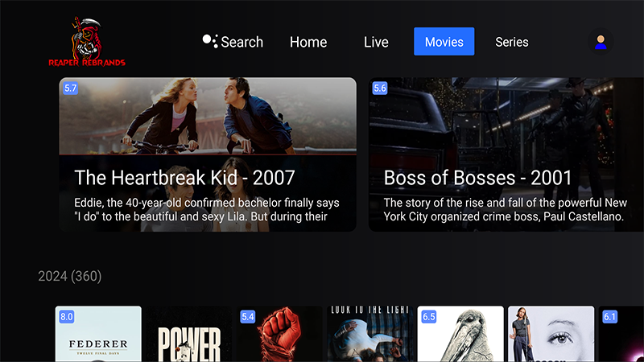
Task: Open the Look to the Light poster
Action: point(370,334)
